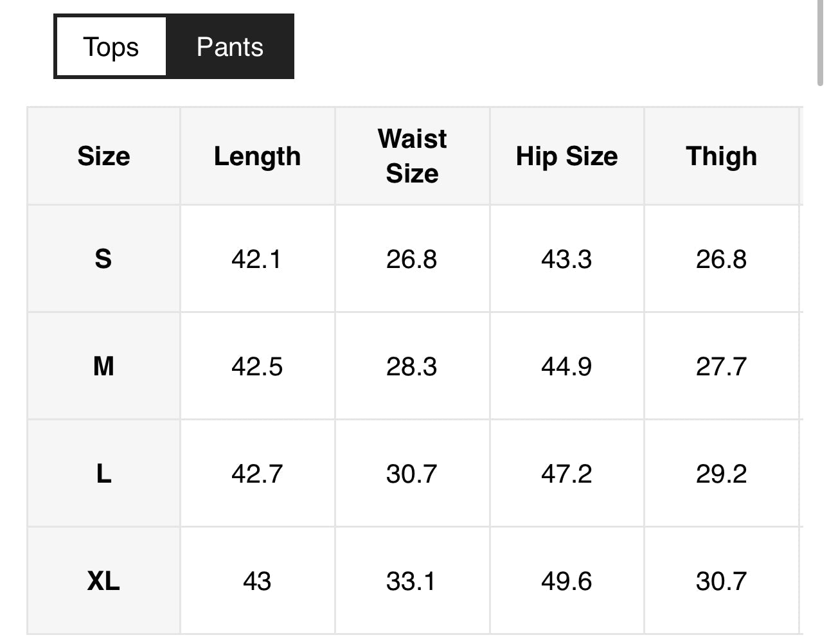This screenshot has width=829, height=644.
Task: Click the XL length value 43
Action: point(257,581)
